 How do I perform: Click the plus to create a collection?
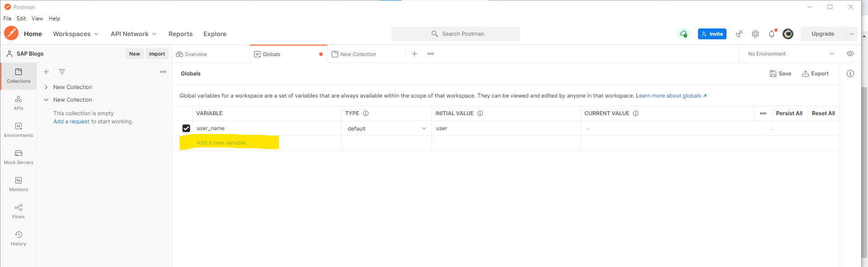(x=46, y=72)
